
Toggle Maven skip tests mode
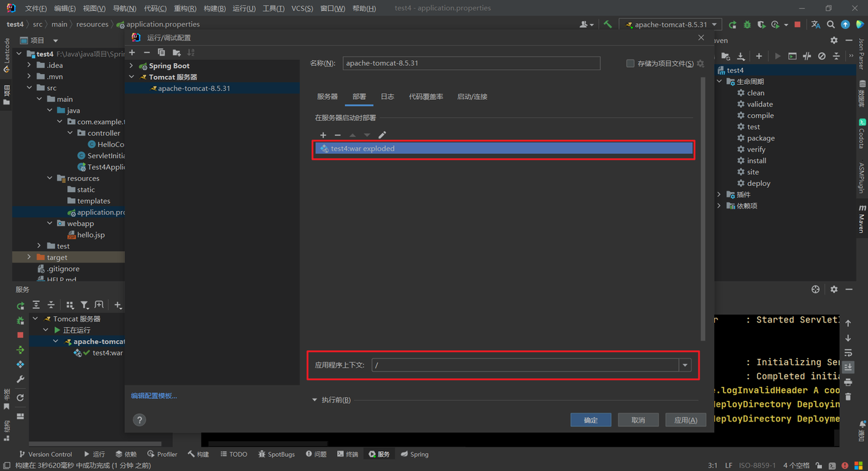(821, 56)
